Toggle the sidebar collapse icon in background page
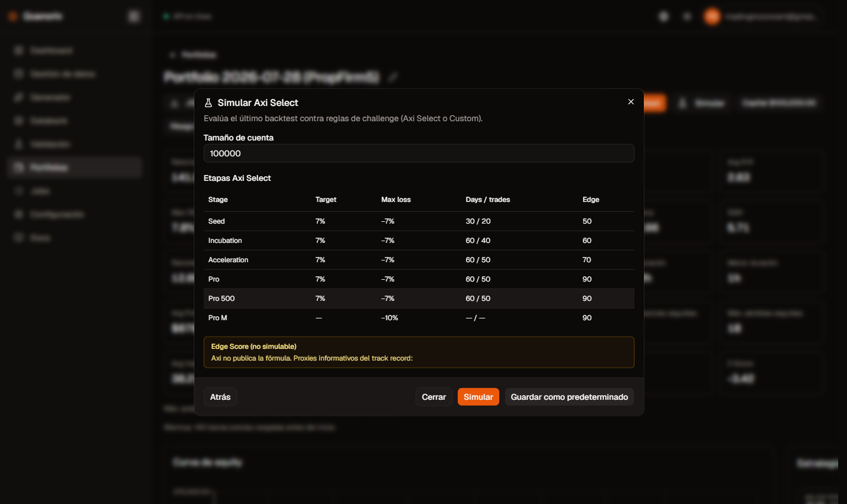 134,16
